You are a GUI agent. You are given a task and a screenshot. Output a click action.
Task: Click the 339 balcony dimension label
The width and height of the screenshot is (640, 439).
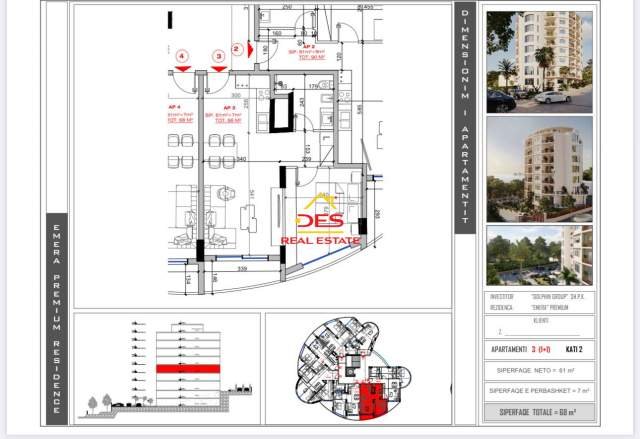(242, 269)
